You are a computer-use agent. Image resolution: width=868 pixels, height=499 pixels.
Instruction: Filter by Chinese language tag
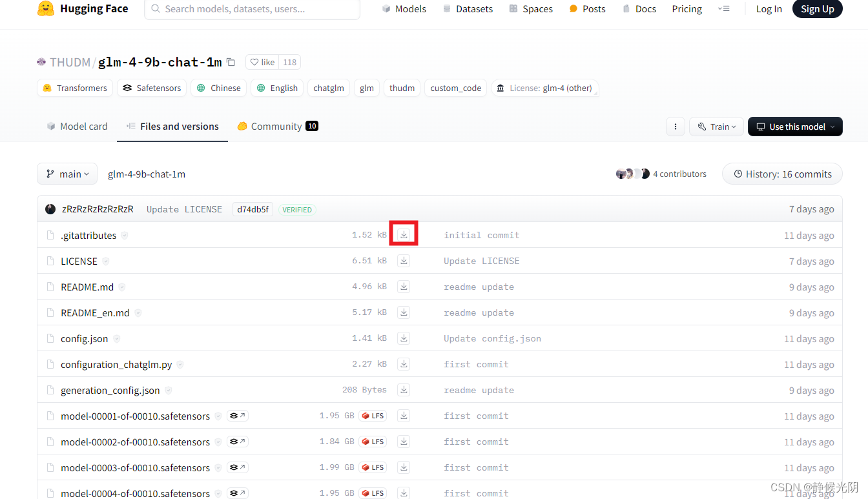(x=218, y=88)
